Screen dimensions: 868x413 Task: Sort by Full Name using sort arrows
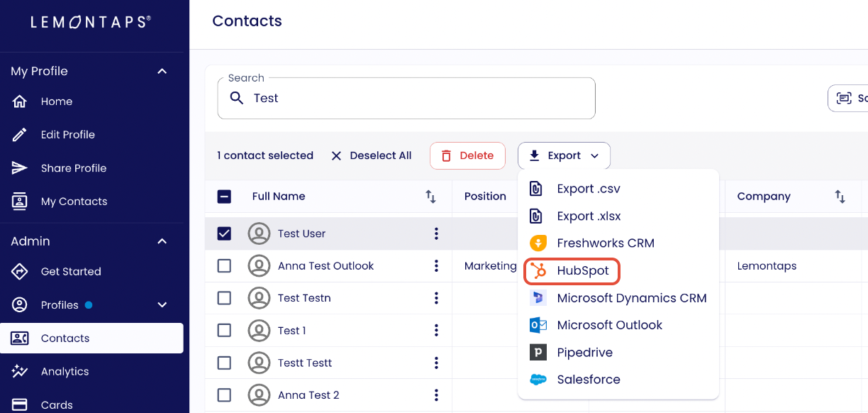430,197
